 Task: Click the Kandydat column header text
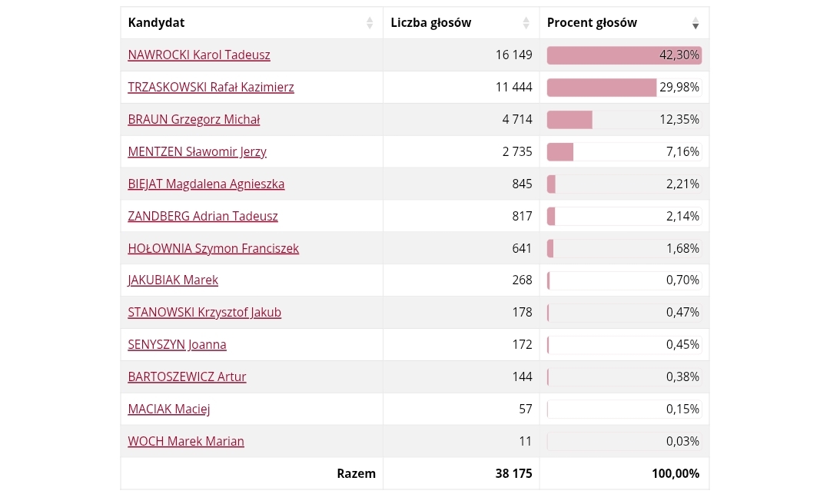click(x=157, y=23)
